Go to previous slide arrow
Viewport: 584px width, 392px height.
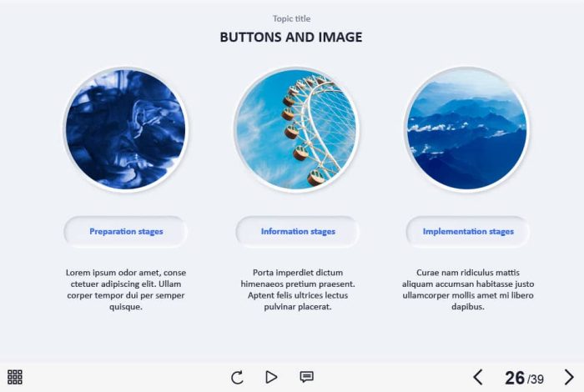[x=478, y=377]
